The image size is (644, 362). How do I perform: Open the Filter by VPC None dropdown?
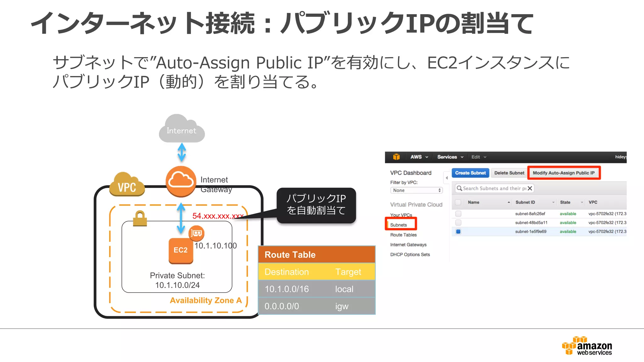pyautogui.click(x=416, y=190)
